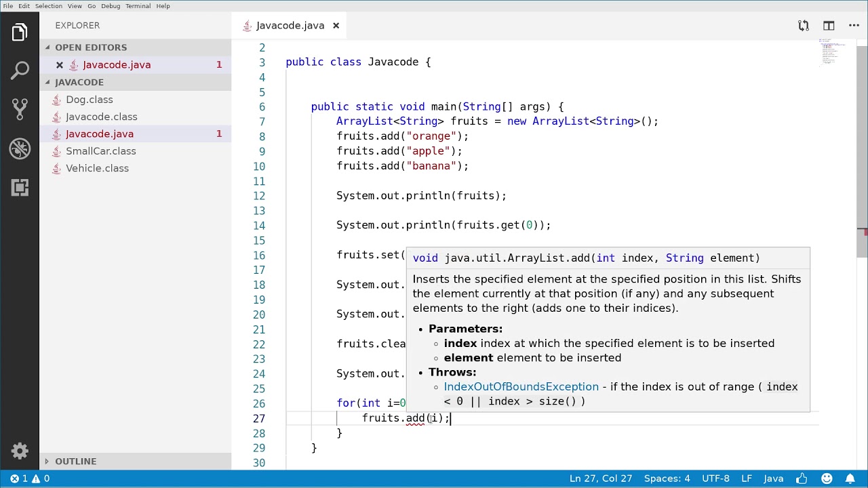
Task: Open the Terminal menu
Action: pos(138,6)
